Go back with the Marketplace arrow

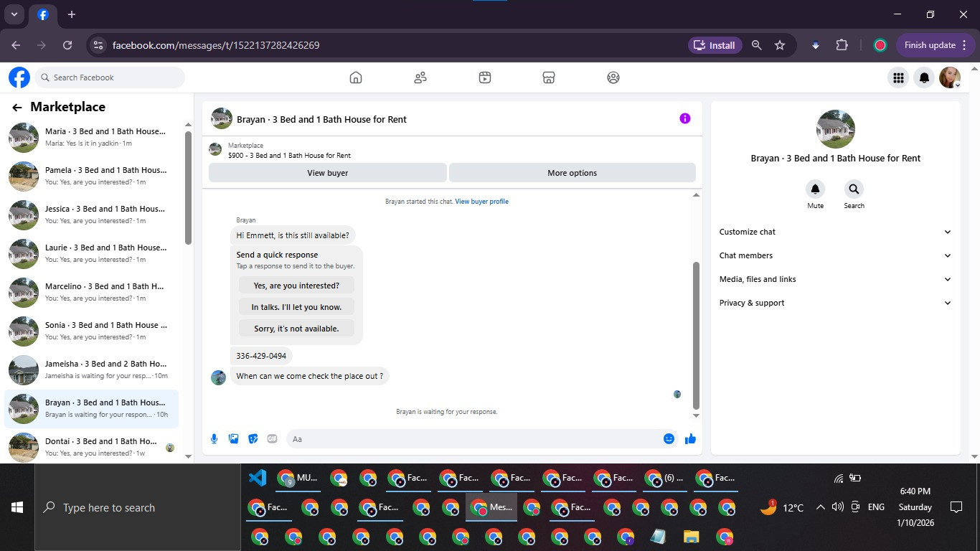tap(17, 108)
